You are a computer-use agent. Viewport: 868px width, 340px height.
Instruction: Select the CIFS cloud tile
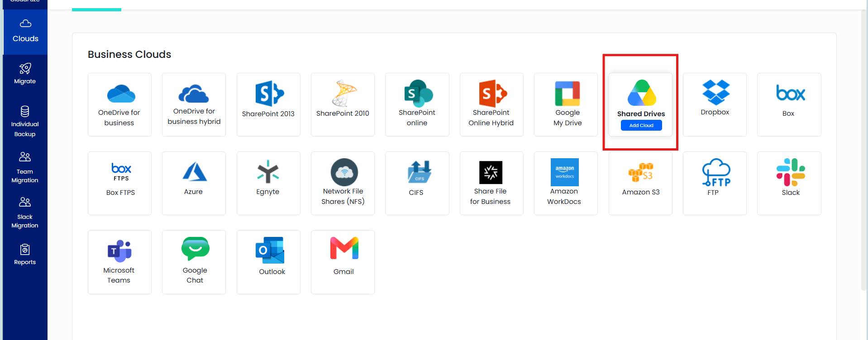click(x=417, y=183)
